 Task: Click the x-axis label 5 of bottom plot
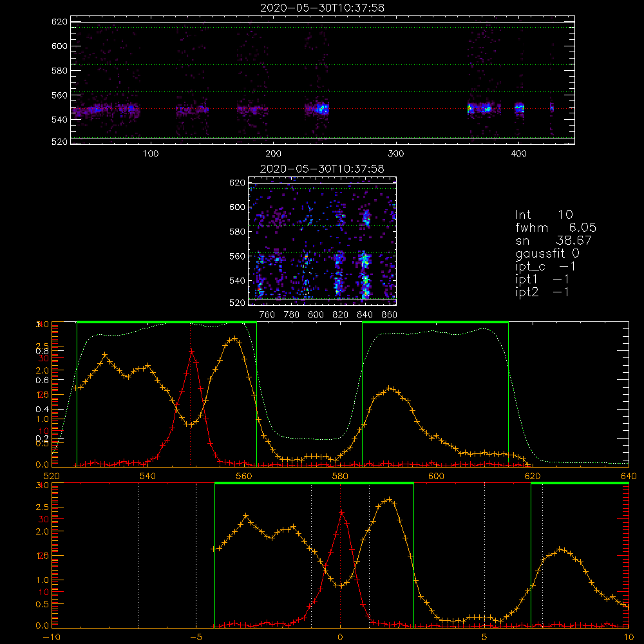[484, 637]
